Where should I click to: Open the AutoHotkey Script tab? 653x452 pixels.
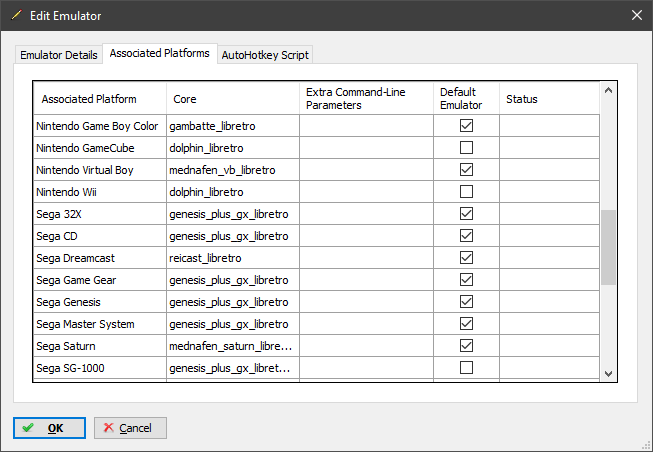point(265,55)
